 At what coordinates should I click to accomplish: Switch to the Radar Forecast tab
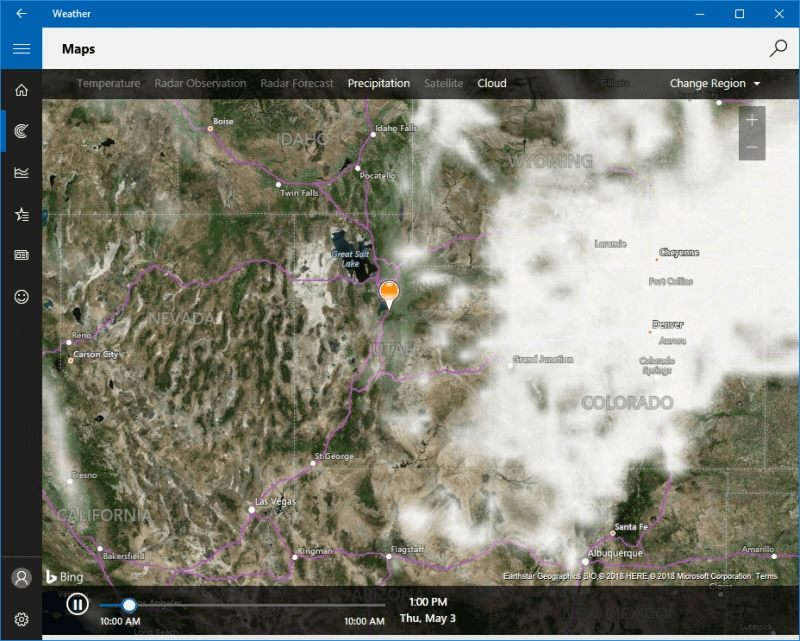tap(296, 83)
